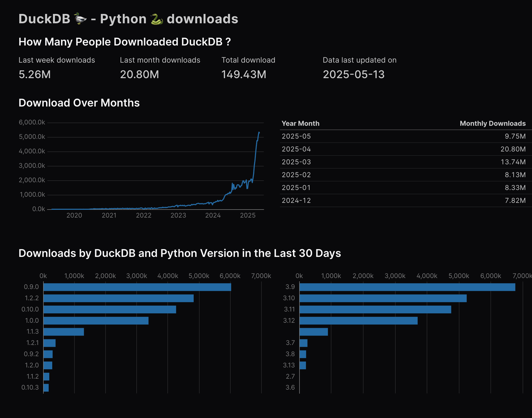Click the Monthly Downloads column header

493,123
